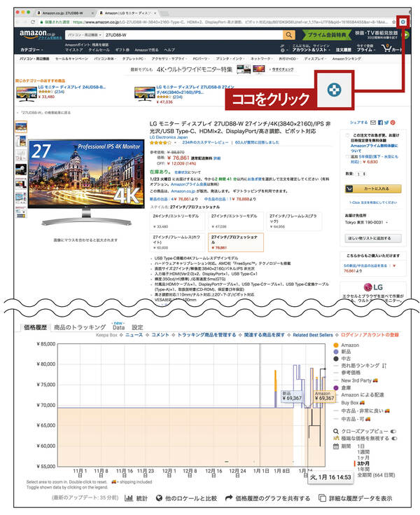Click the product star rating stars
The width and height of the screenshot is (420, 515).
(160, 142)
